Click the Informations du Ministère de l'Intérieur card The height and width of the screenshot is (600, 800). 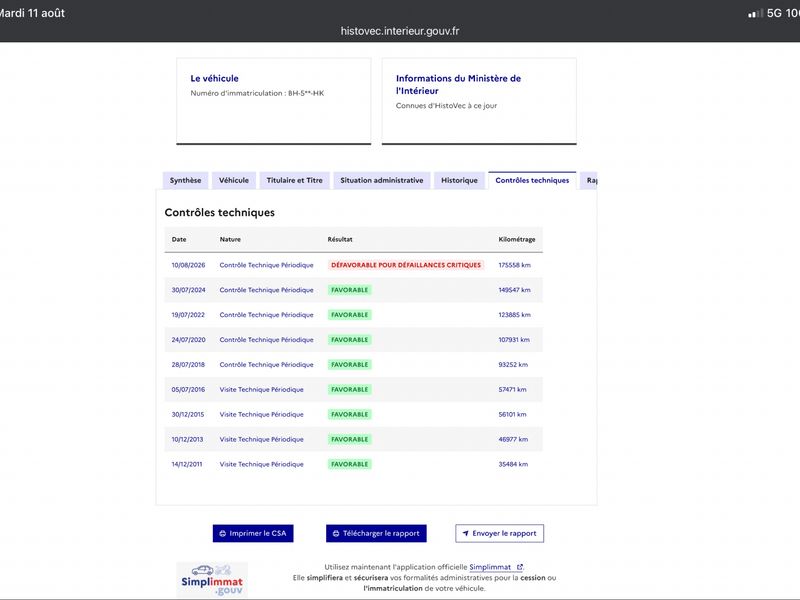(x=479, y=101)
